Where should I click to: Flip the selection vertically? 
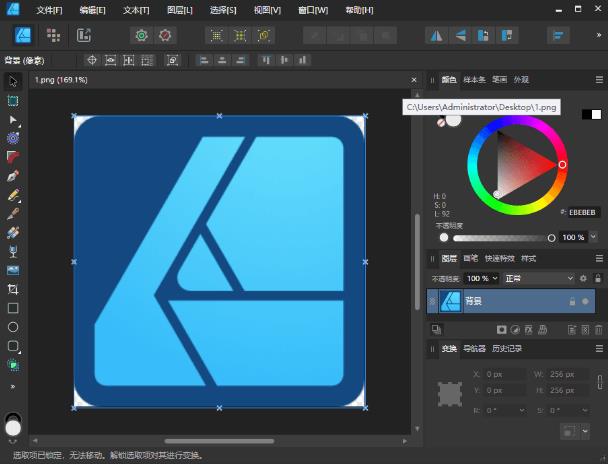pos(460,36)
